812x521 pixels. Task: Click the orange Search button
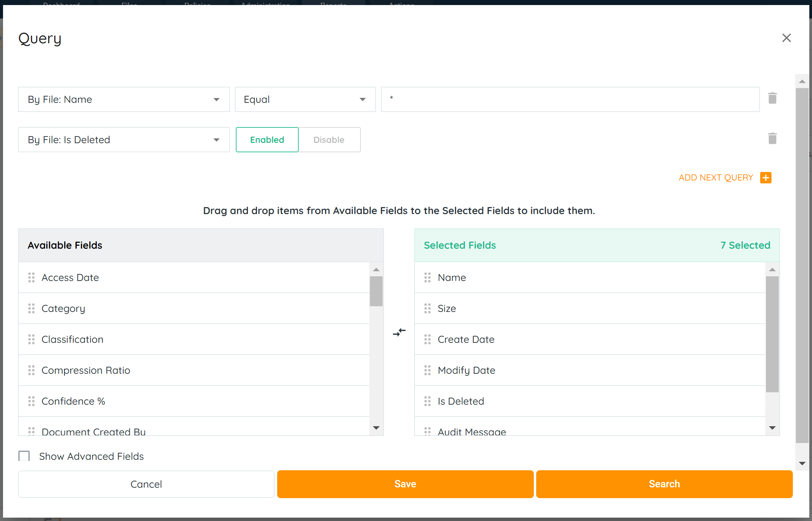(x=664, y=484)
